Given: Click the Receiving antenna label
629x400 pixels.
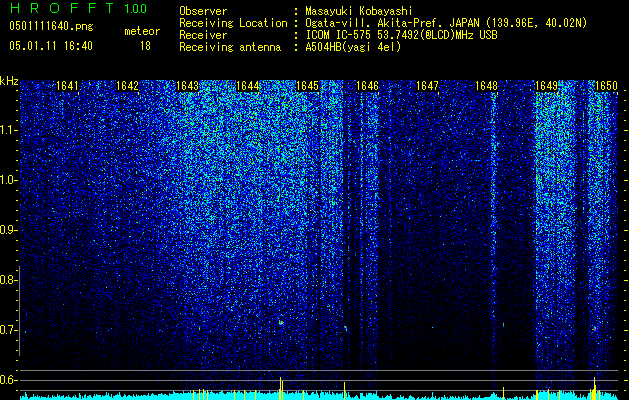Looking at the screenshot, I should [x=230, y=47].
